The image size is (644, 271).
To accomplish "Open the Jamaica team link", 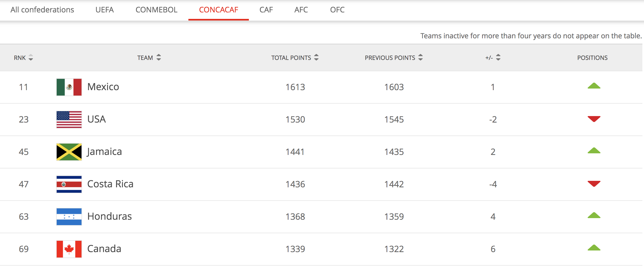I will coord(104,152).
